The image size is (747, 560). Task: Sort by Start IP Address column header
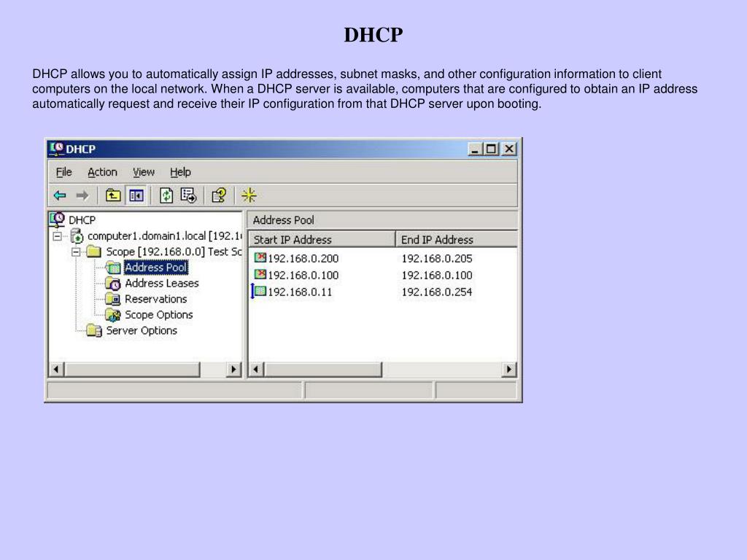(x=322, y=239)
